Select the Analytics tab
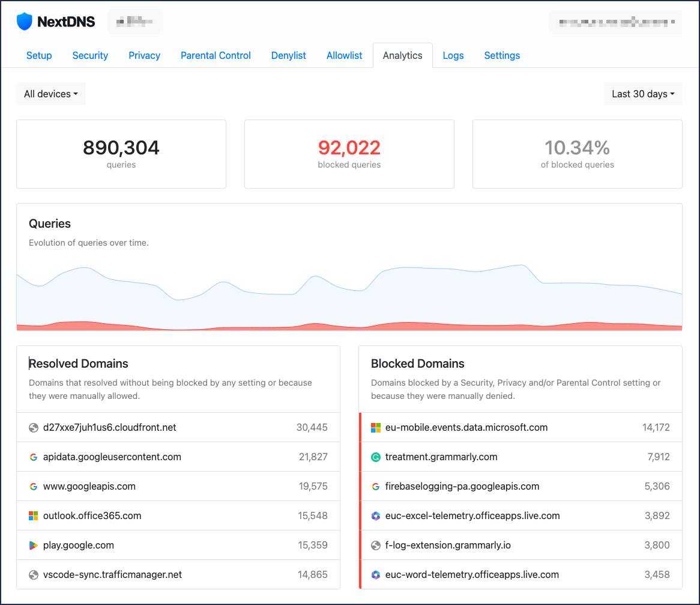The width and height of the screenshot is (700, 605). pyautogui.click(x=403, y=55)
